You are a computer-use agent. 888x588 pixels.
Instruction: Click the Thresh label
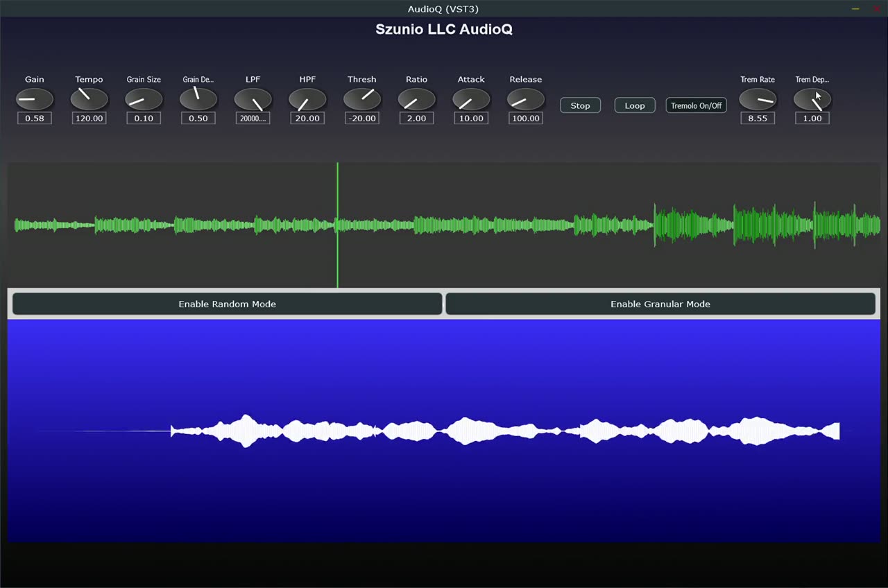coord(362,79)
